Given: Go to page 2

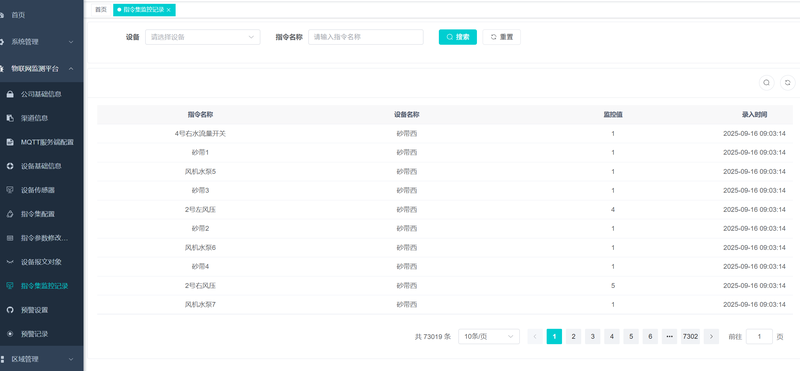Looking at the screenshot, I should (573, 336).
